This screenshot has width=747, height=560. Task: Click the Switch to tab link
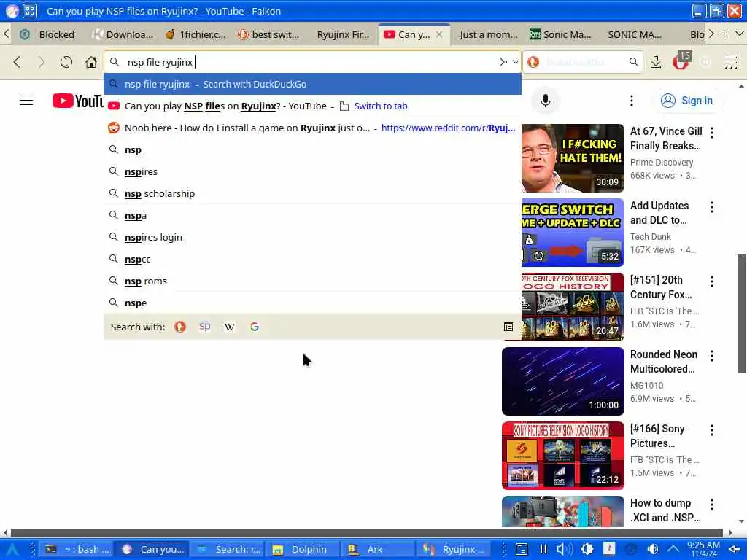380,106
